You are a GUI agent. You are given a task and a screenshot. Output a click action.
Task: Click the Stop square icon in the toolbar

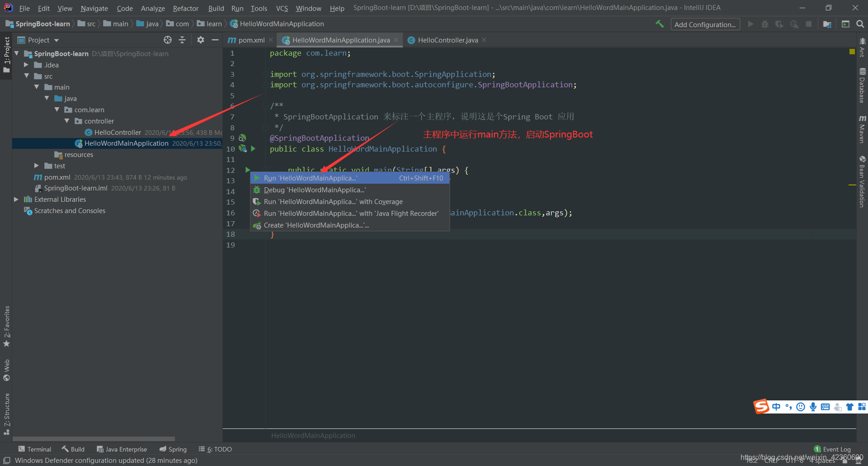pyautogui.click(x=809, y=24)
